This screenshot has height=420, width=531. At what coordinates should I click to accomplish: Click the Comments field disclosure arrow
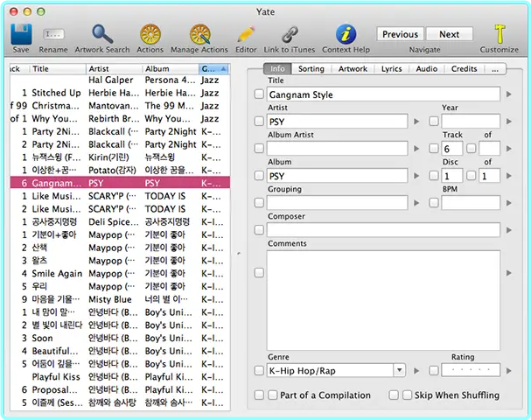(508, 273)
